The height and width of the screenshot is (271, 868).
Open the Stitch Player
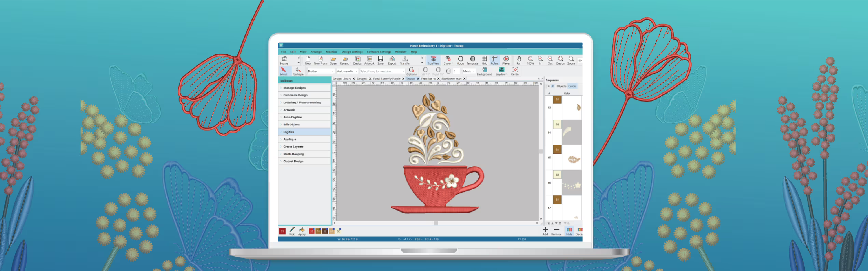(x=506, y=60)
